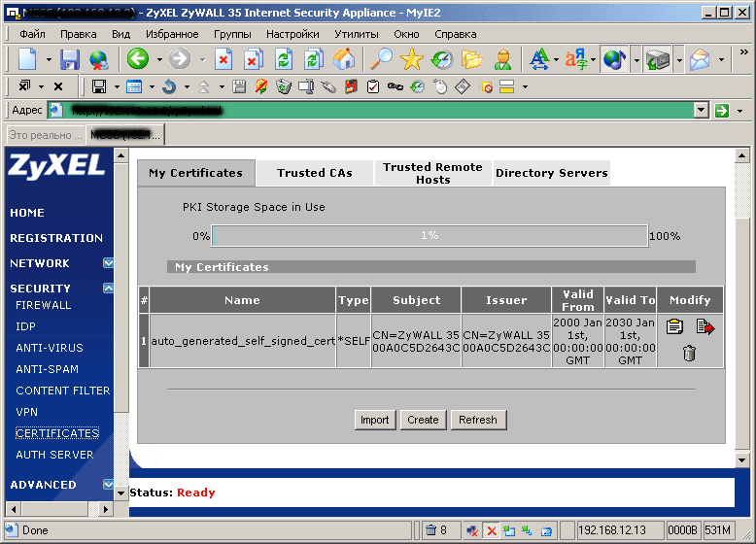Click the Mail envelope icon
This screenshot has width=756, height=544.
point(700,59)
